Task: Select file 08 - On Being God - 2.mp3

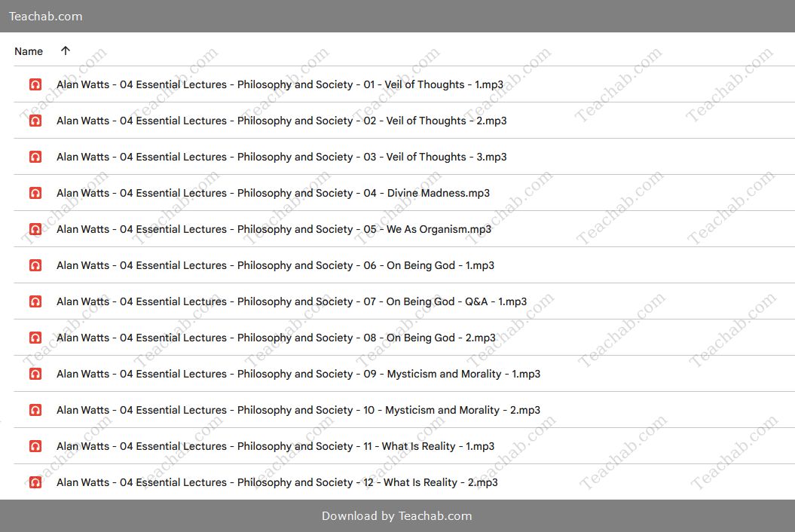Action: pyautogui.click(x=277, y=338)
